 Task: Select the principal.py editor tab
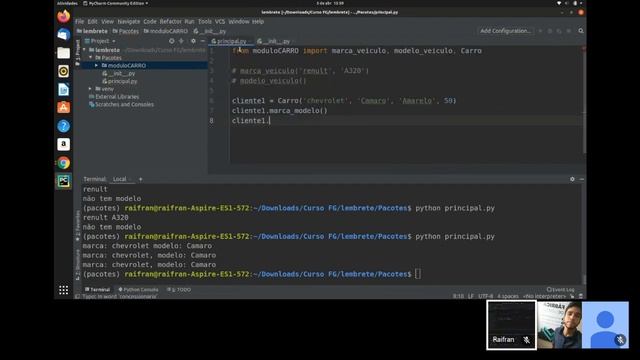pyautogui.click(x=230, y=41)
